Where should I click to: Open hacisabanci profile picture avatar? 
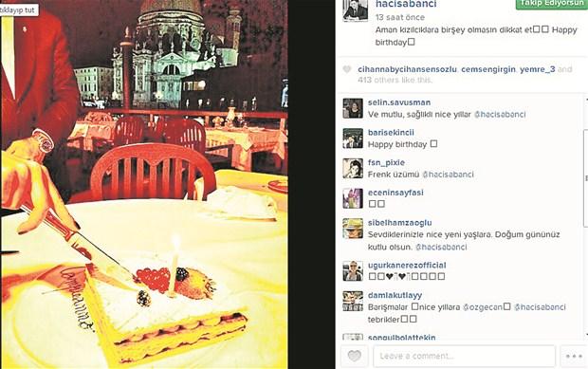pyautogui.click(x=355, y=10)
